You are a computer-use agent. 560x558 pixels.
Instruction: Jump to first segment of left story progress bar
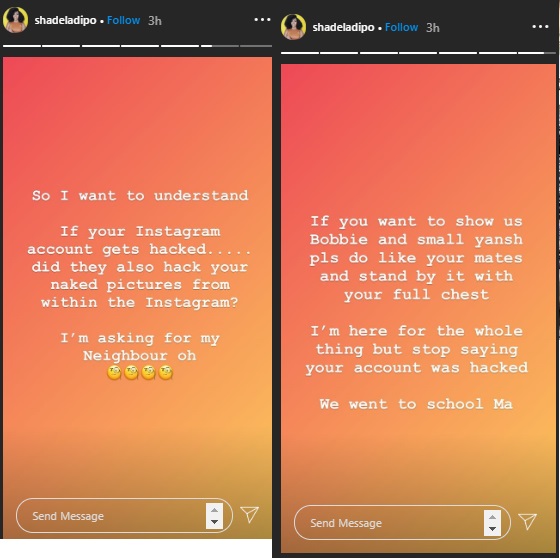pos(22,46)
